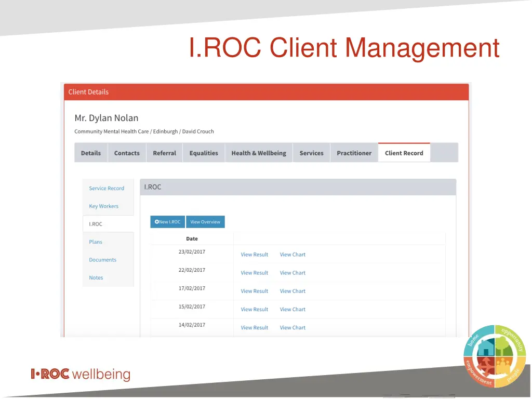Switch to the Contacts tab

click(127, 153)
